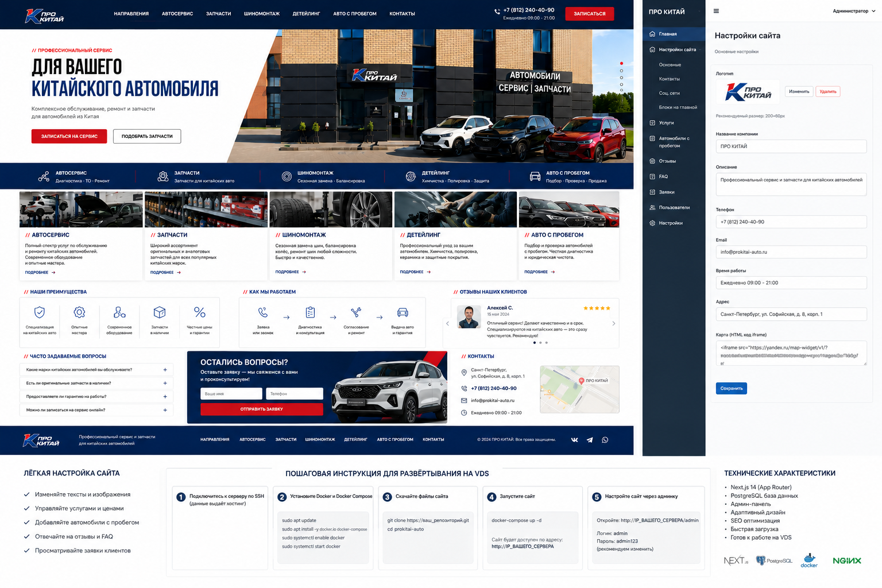Click the location pin icon in Контакты block
This screenshot has height=588, width=882.
click(464, 373)
